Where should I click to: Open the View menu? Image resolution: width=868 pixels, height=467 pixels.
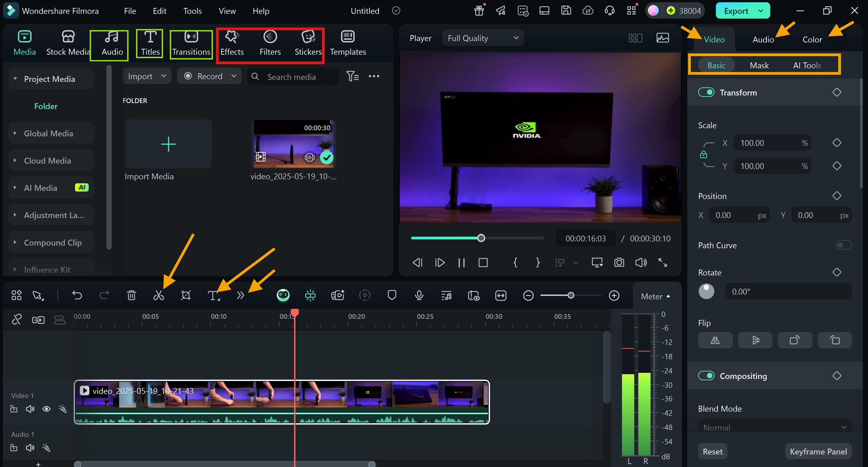point(227,11)
